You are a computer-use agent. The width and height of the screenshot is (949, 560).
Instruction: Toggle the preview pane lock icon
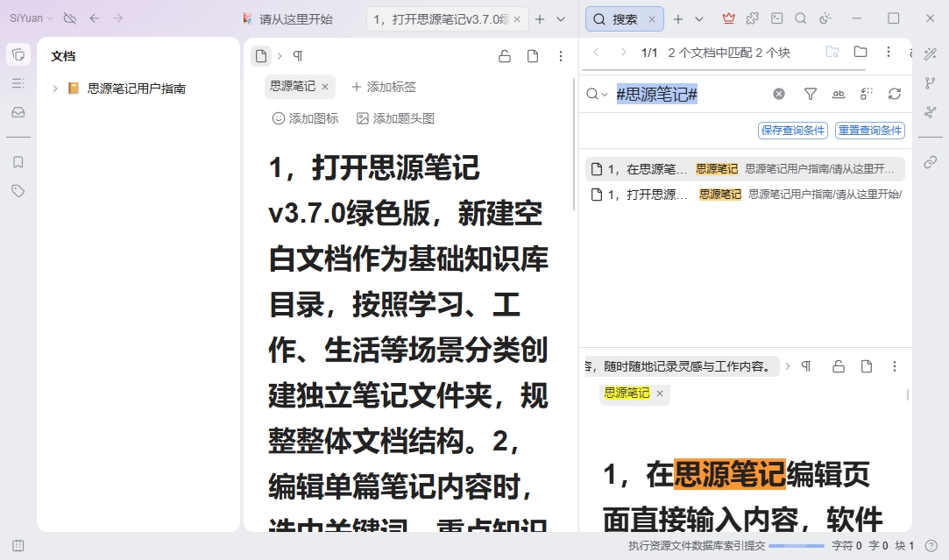click(x=839, y=366)
